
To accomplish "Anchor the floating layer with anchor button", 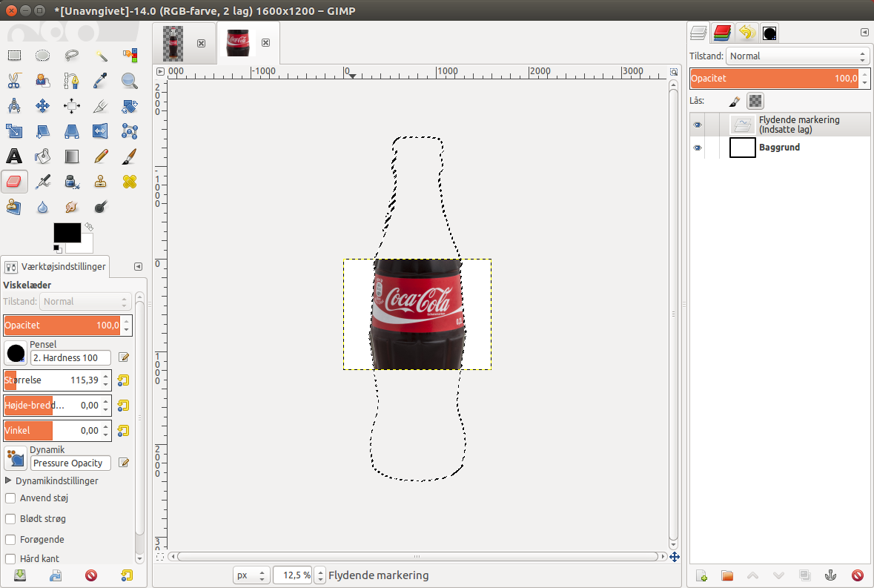I will tap(830, 575).
